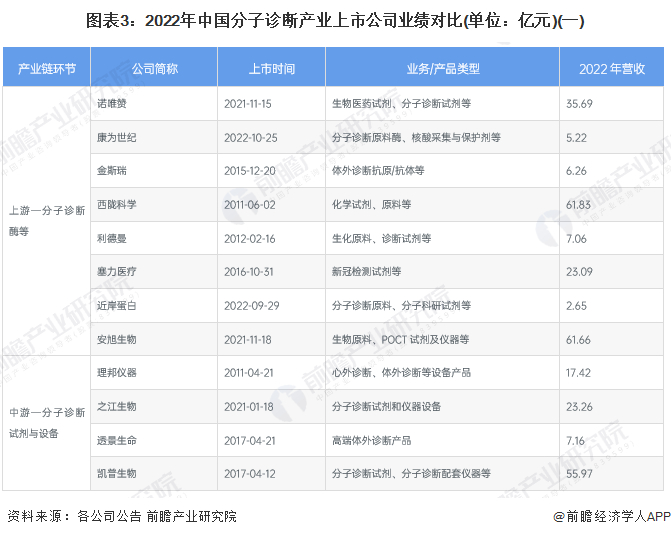Click revenue value 2.65
Viewport: 671px width, 537px height.
pyautogui.click(x=576, y=306)
